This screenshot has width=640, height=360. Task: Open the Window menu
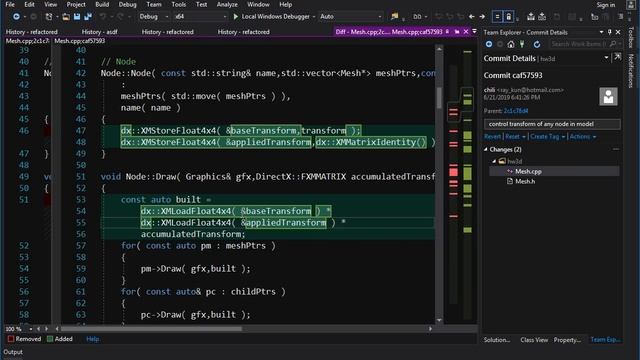click(258, 4)
